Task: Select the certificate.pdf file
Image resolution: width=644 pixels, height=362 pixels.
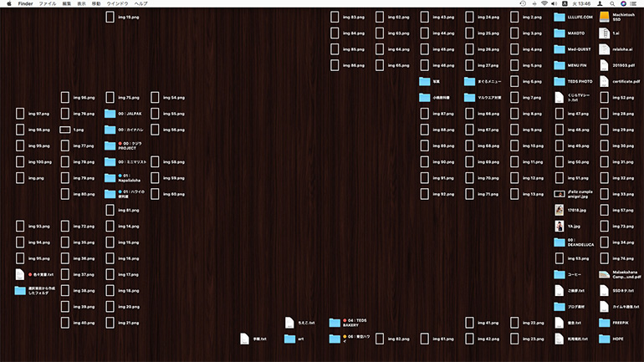Action: point(605,81)
